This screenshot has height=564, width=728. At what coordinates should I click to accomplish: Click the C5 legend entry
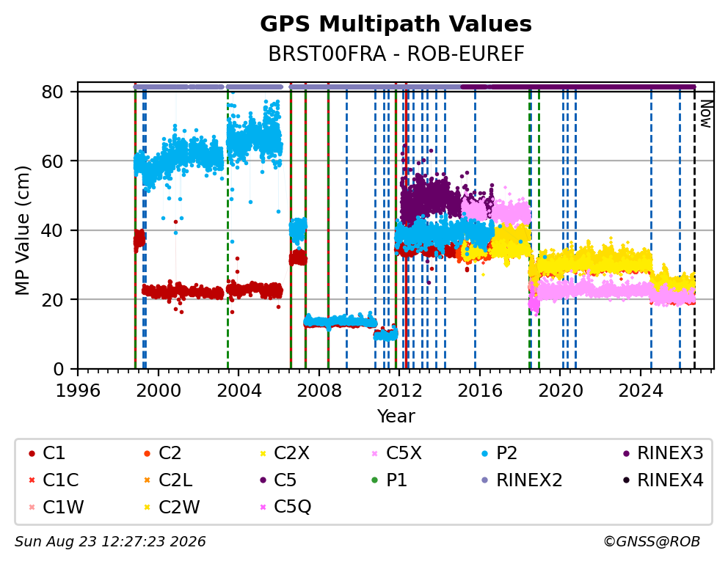coord(277,480)
